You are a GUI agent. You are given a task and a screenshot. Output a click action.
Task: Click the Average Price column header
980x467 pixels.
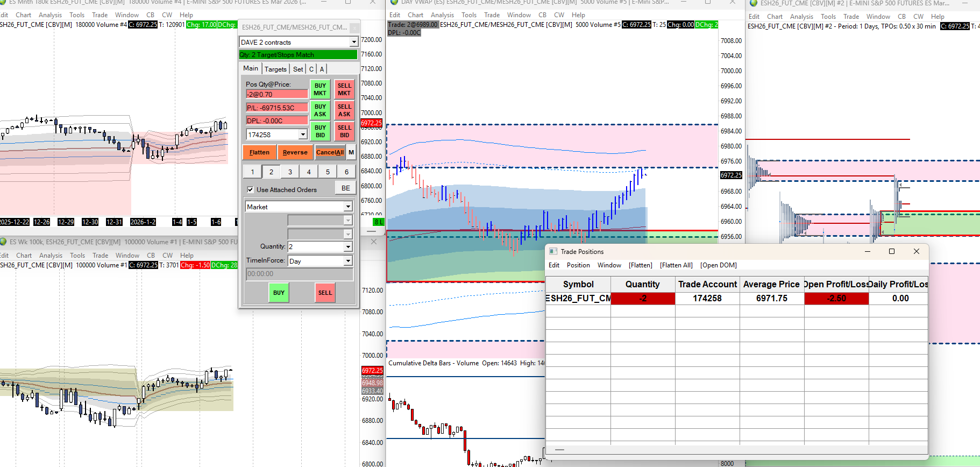(772, 284)
